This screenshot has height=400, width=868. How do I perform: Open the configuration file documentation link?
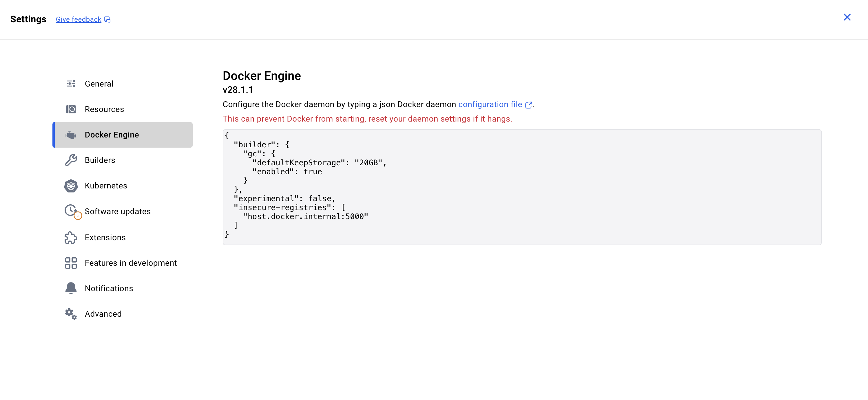pyautogui.click(x=490, y=104)
